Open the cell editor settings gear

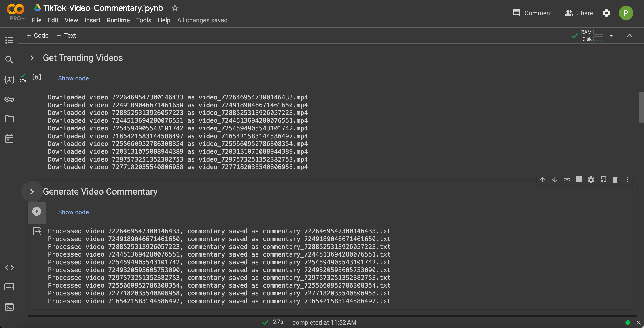click(591, 180)
